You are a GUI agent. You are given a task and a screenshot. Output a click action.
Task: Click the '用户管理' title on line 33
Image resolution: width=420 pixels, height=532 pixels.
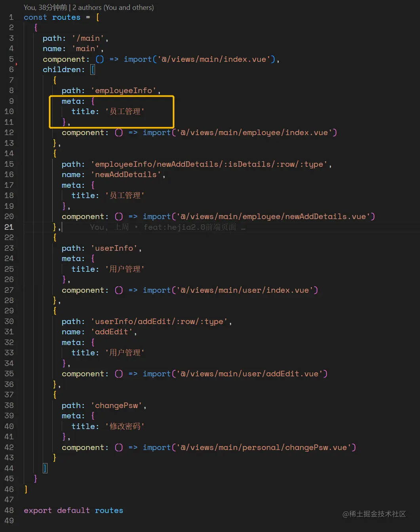[125, 353]
